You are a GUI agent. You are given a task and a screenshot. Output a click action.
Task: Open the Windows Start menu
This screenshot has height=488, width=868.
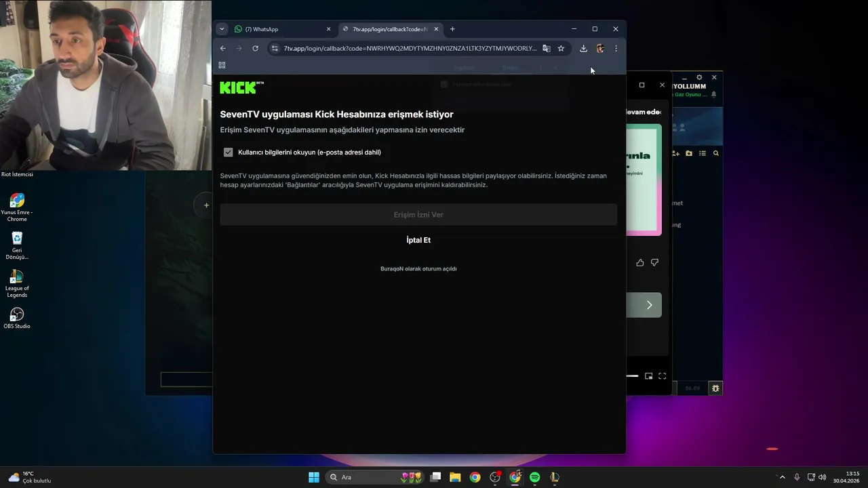tap(314, 477)
